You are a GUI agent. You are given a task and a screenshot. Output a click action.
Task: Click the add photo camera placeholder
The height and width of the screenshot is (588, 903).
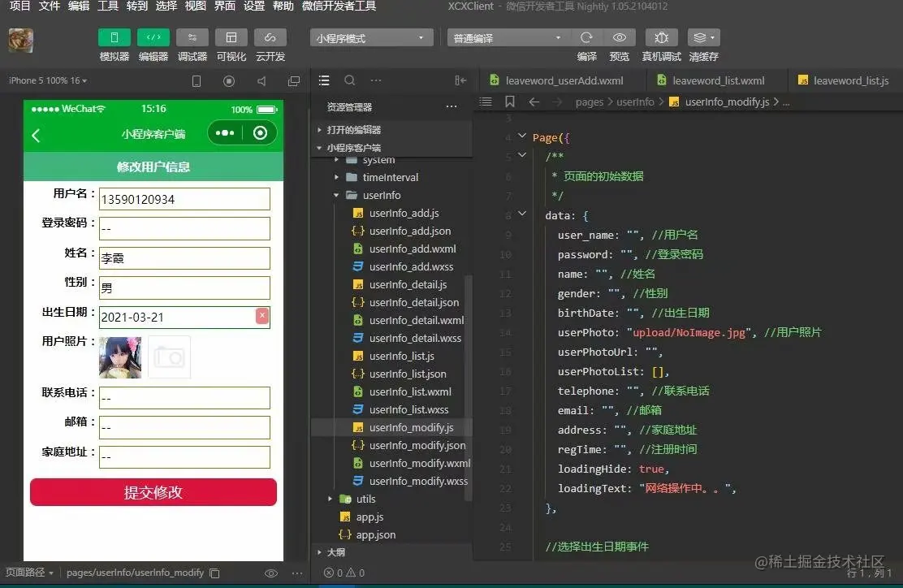tap(169, 357)
